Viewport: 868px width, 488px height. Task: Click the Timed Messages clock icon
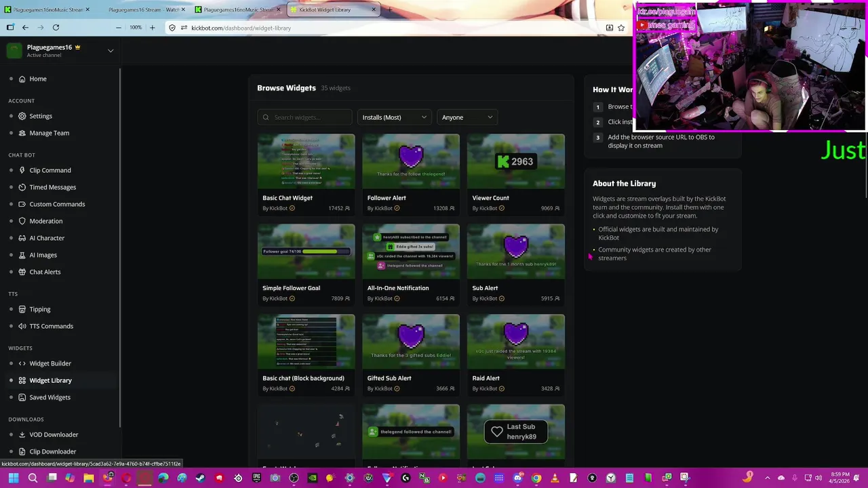coord(22,187)
